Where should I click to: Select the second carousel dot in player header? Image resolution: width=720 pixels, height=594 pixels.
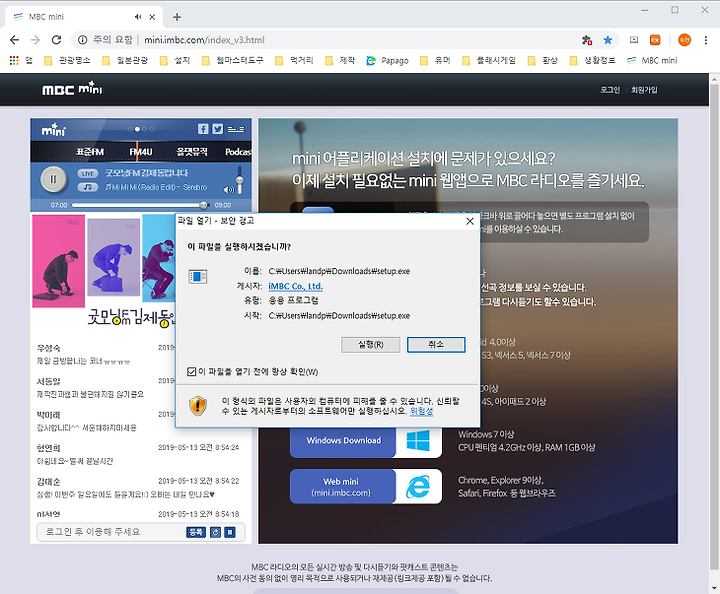click(137, 129)
